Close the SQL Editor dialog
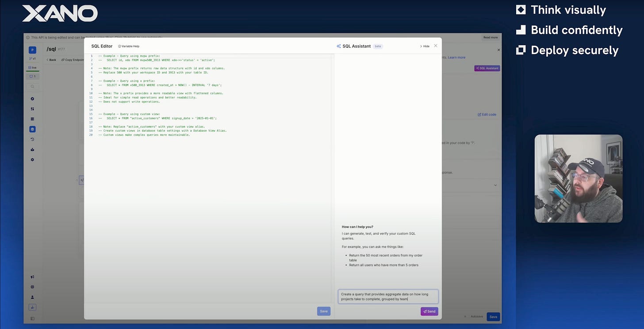644x329 pixels. click(436, 46)
